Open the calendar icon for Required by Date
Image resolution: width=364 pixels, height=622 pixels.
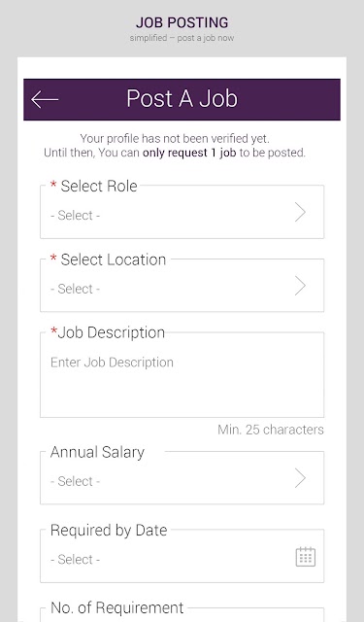point(306,557)
